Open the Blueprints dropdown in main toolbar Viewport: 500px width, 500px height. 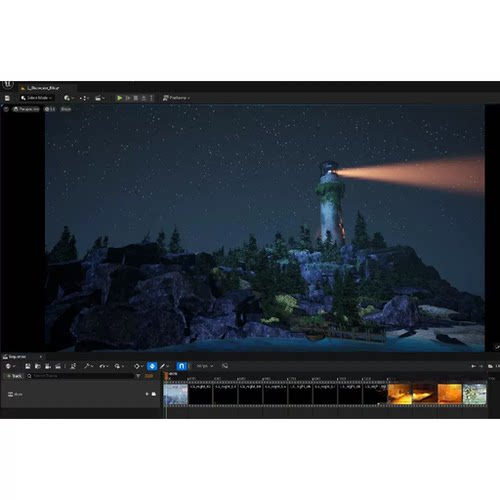(x=84, y=98)
